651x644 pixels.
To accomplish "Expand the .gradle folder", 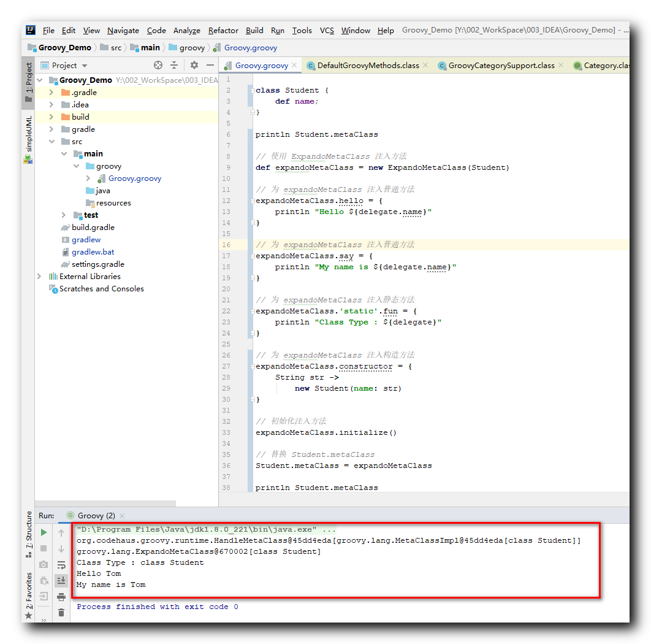I will tap(51, 92).
